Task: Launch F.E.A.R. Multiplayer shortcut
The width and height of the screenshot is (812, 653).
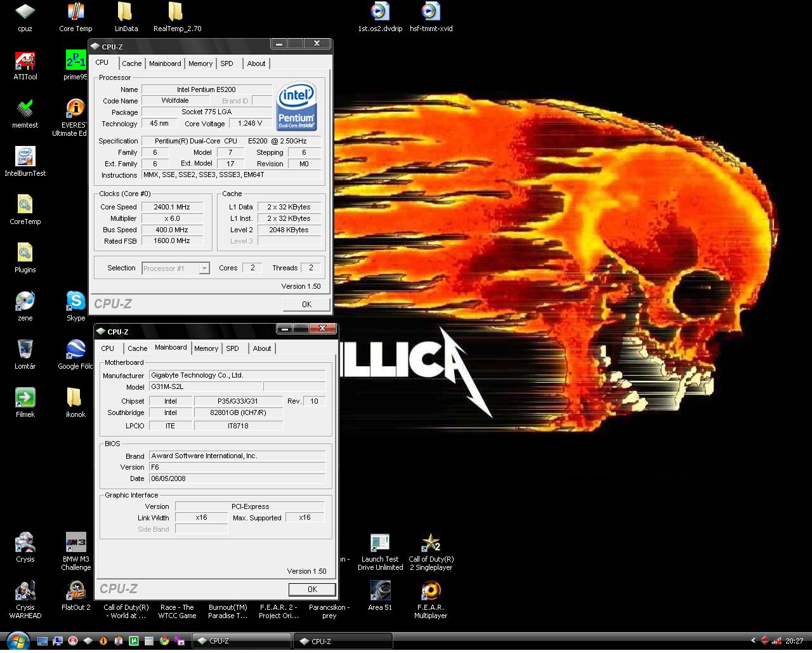Action: pos(431,600)
